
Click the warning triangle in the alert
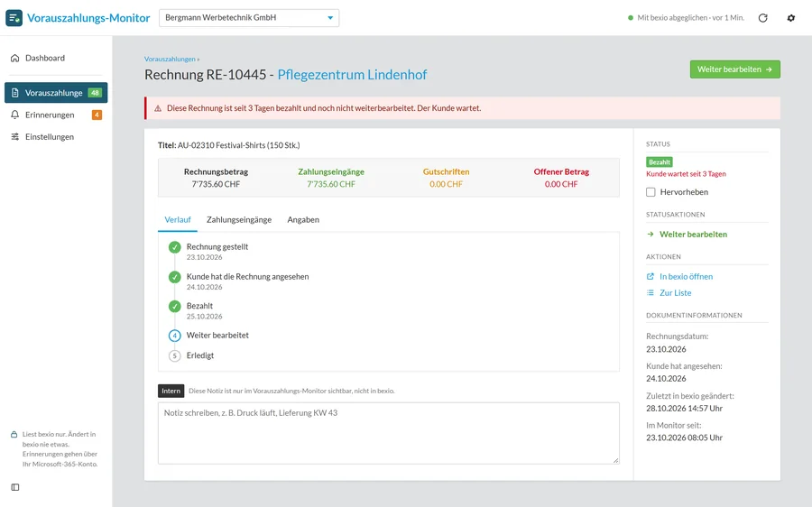tap(158, 108)
